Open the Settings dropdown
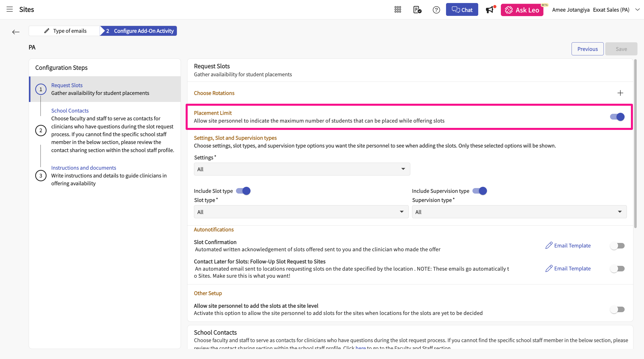644x359 pixels. click(x=302, y=169)
